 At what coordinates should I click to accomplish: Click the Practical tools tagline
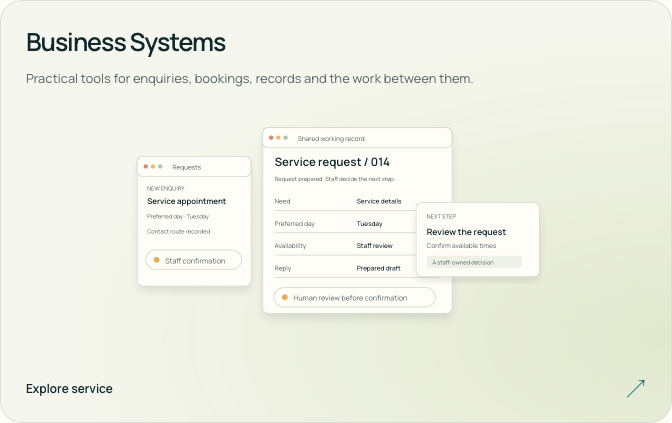(249, 79)
